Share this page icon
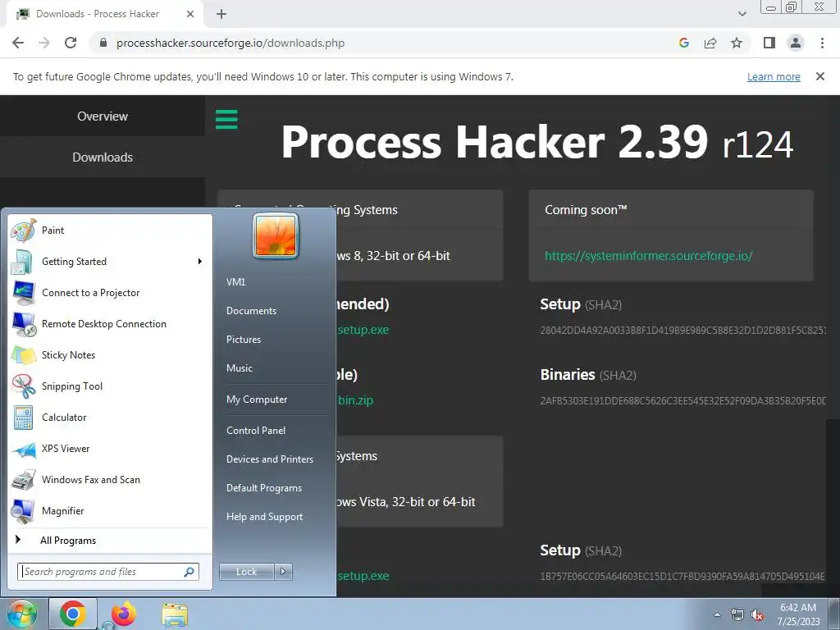 [710, 43]
